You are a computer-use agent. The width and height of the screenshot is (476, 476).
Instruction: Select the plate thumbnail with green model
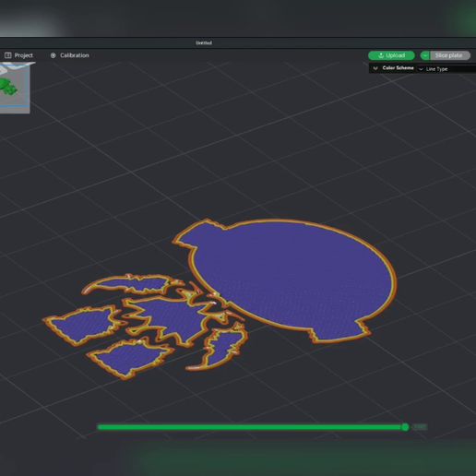[x=15, y=88]
